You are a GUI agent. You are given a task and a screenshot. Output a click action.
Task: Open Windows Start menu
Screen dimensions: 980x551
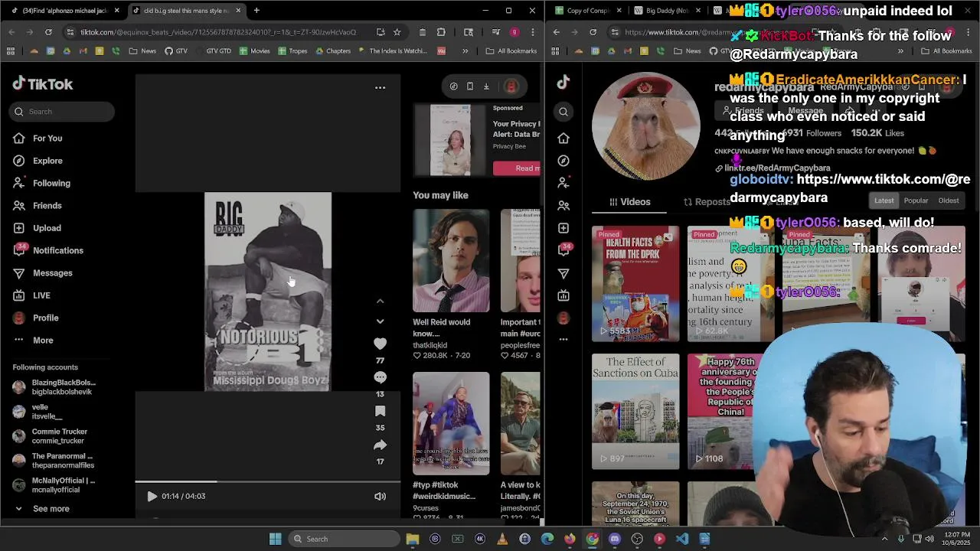276,539
